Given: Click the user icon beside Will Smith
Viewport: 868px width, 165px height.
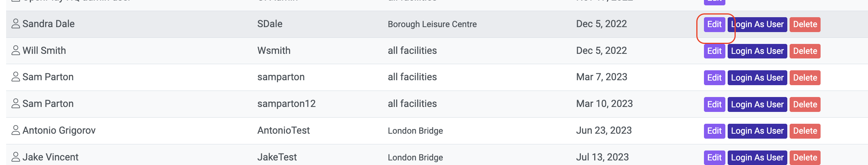Looking at the screenshot, I should pyautogui.click(x=16, y=50).
